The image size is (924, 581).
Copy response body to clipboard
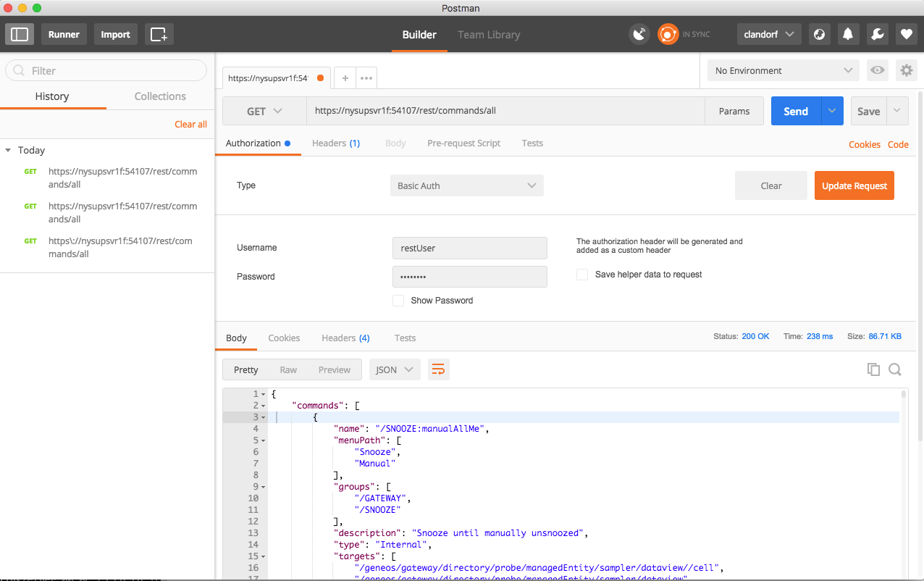tap(873, 369)
